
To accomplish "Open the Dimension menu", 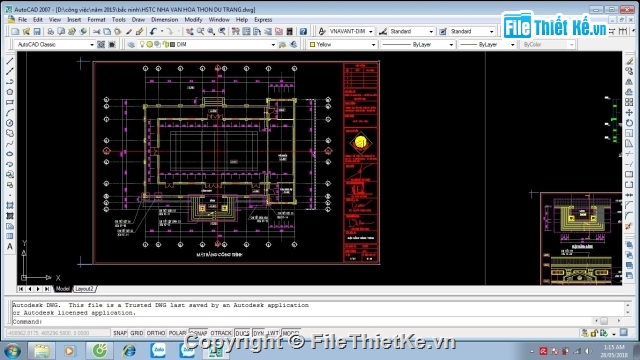I will point(164,20).
